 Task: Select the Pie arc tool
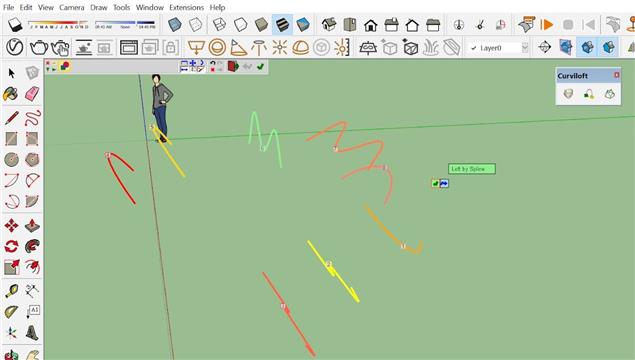click(32, 201)
